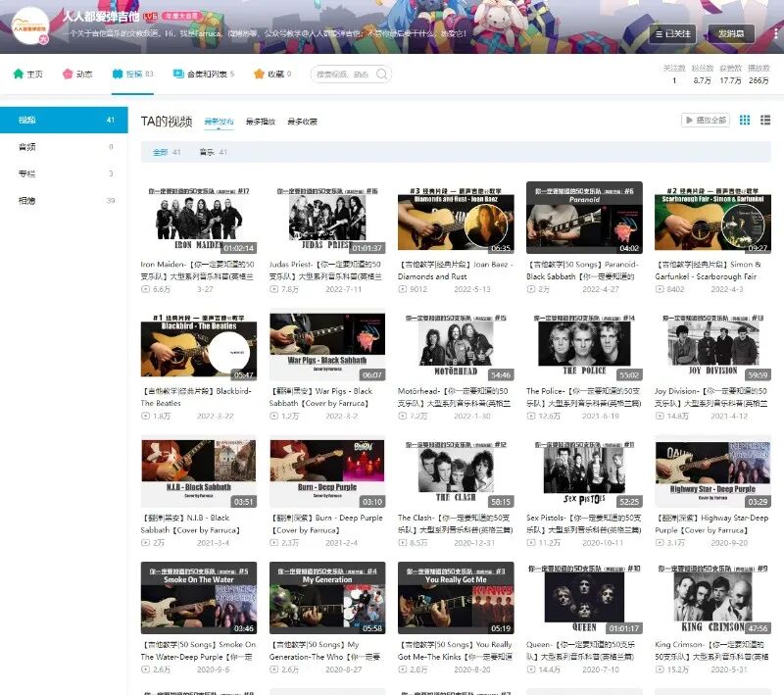This screenshot has width=784, height=695.
Task: Click the channel avatar picture
Action: (x=30, y=26)
